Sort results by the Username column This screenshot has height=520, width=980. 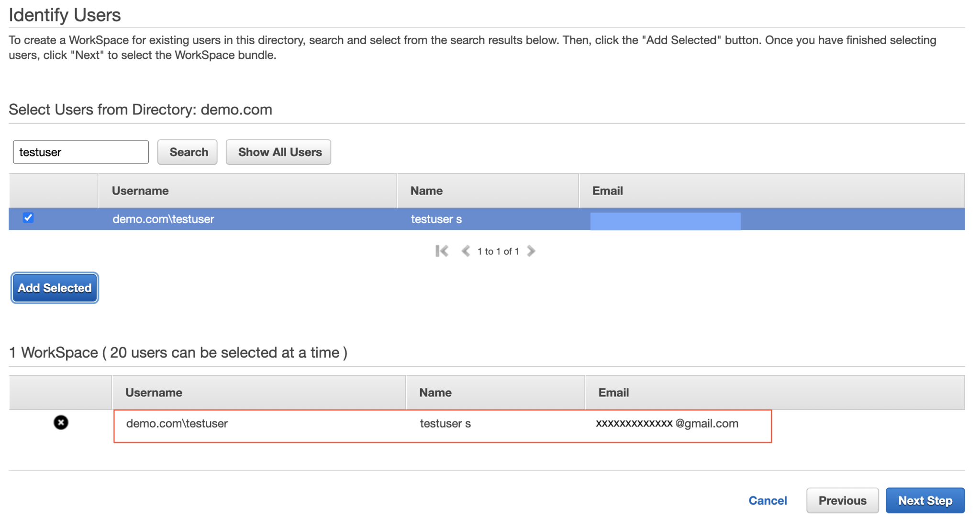[x=140, y=190]
